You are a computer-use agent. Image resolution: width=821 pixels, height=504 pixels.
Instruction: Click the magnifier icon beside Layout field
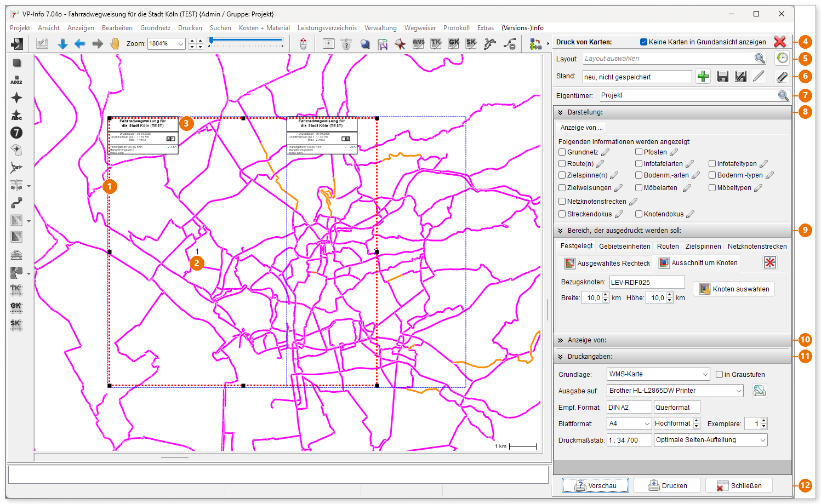pos(760,59)
